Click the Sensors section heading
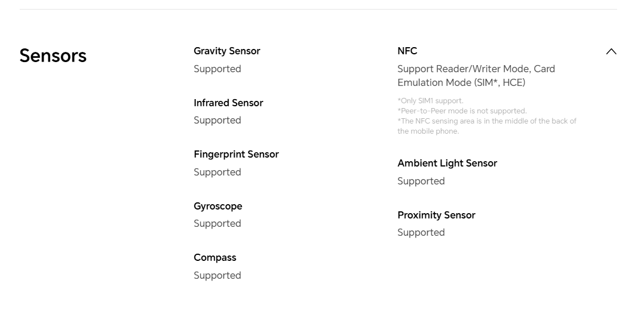 click(53, 56)
